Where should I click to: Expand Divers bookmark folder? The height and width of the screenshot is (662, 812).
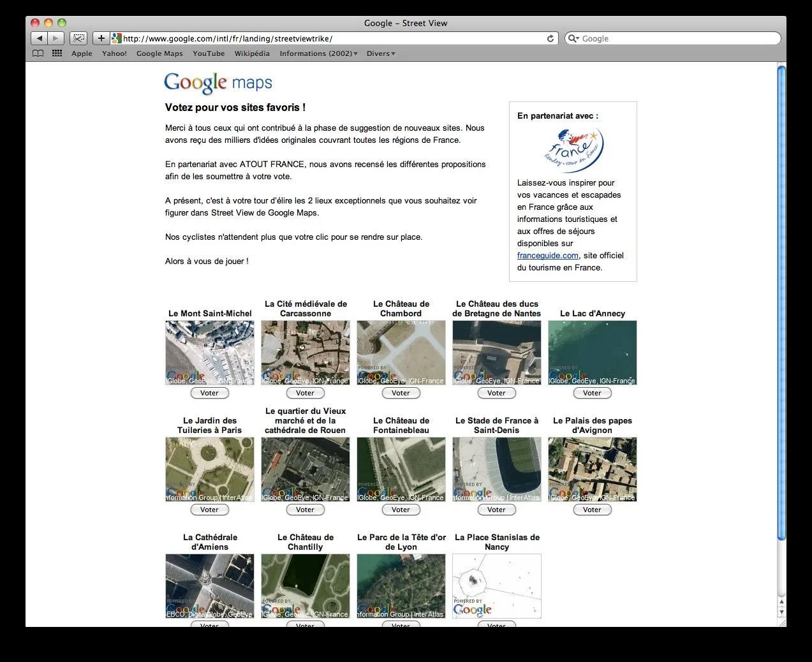[381, 54]
